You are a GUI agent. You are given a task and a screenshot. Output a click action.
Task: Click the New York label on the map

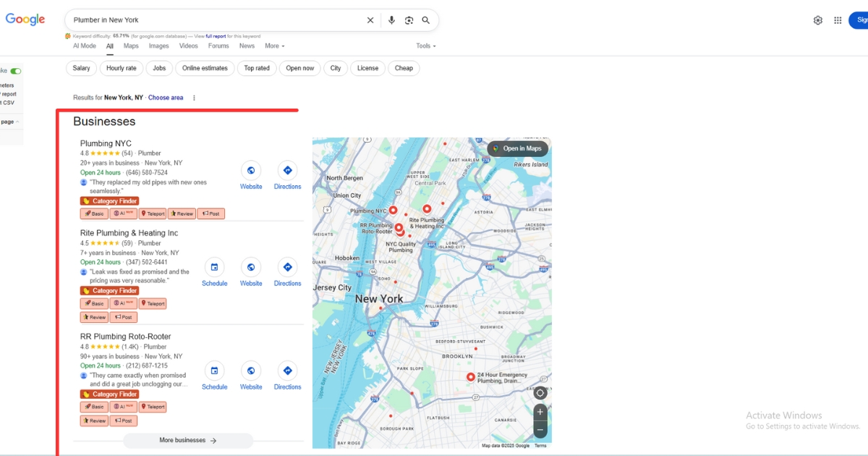379,299
